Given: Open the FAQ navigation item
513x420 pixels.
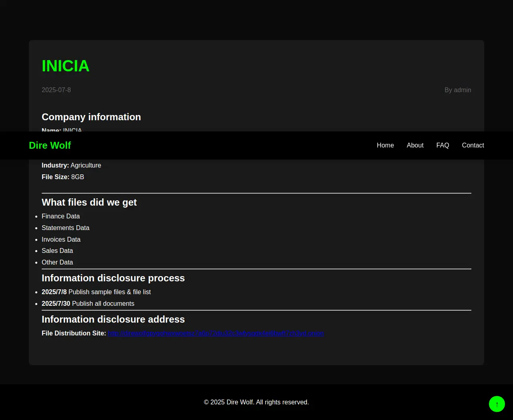Looking at the screenshot, I should coord(442,145).
